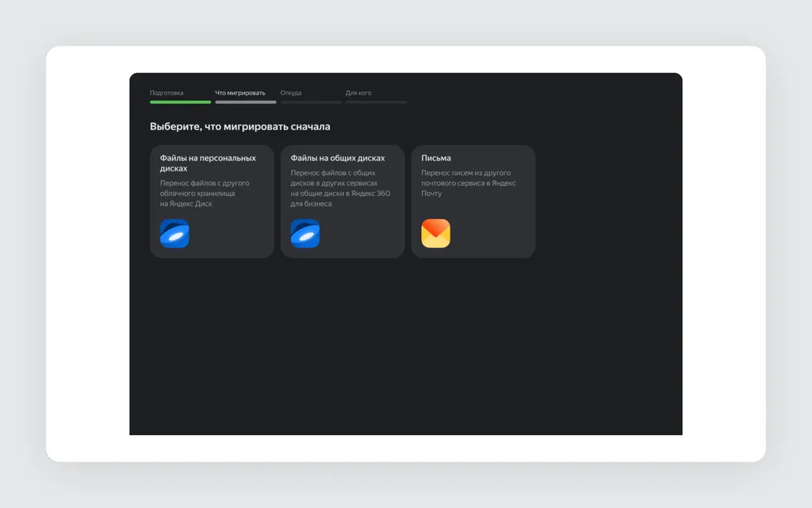
Task: Click description mentioning Яндекс 360 для бизнеса
Action: pyautogui.click(x=340, y=188)
